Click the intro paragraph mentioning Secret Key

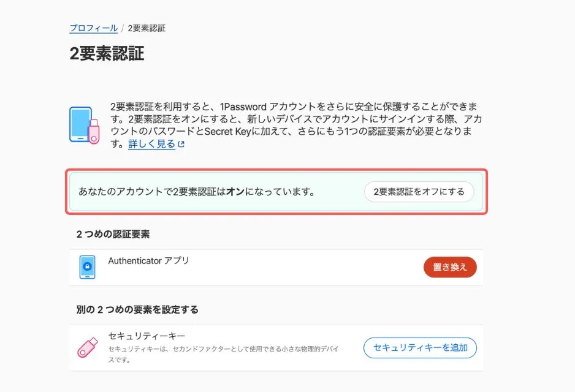pos(293,124)
